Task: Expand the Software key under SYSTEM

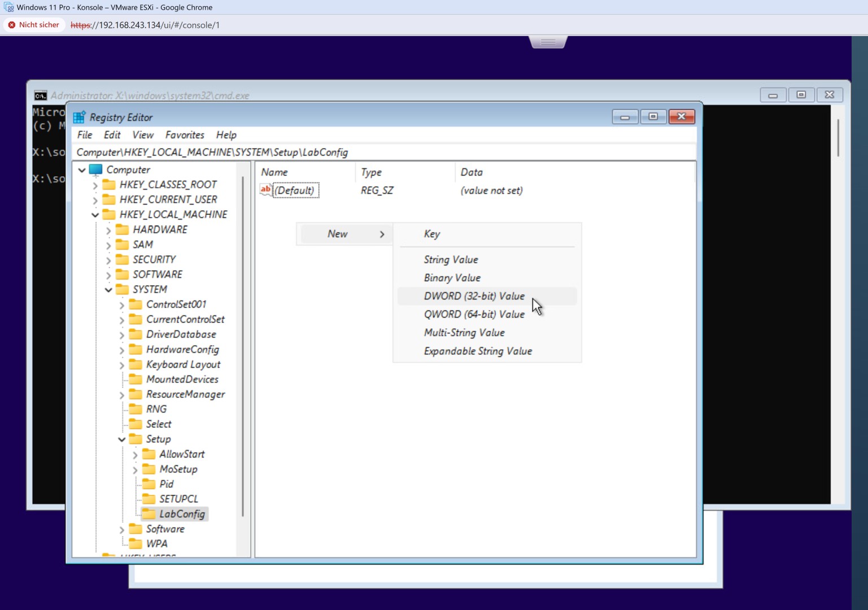Action: pyautogui.click(x=121, y=529)
